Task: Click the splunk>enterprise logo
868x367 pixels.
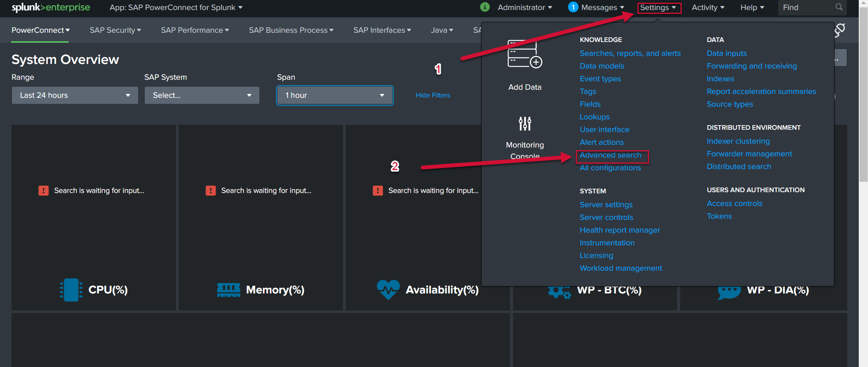Action: tap(51, 7)
